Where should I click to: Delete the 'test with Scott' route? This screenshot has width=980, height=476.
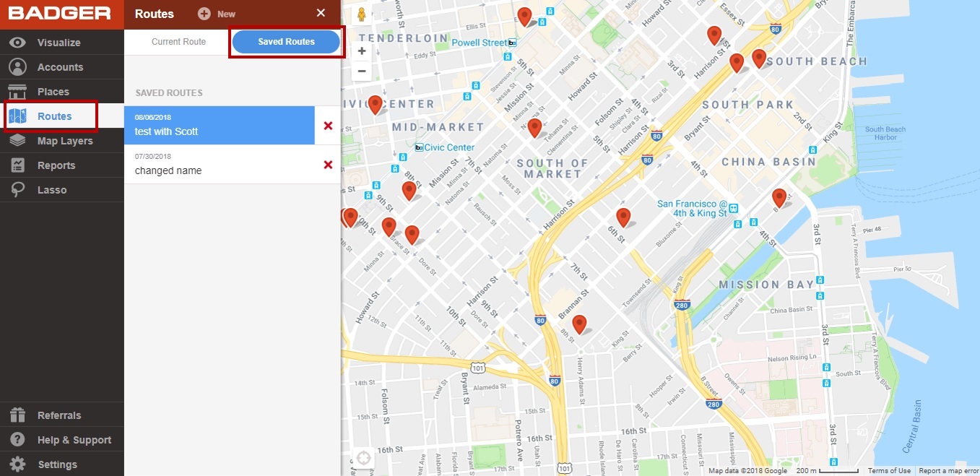[328, 126]
